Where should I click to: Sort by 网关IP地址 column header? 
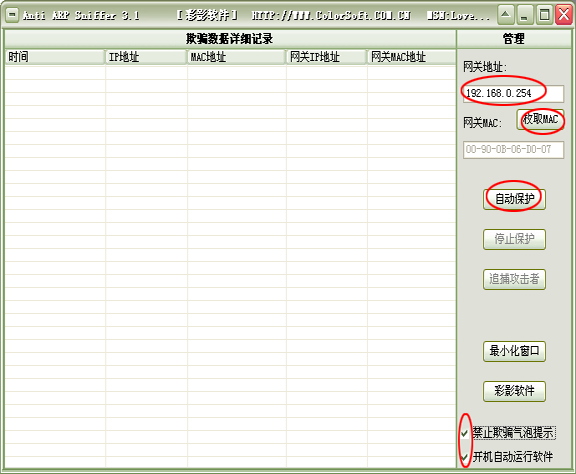click(327, 57)
